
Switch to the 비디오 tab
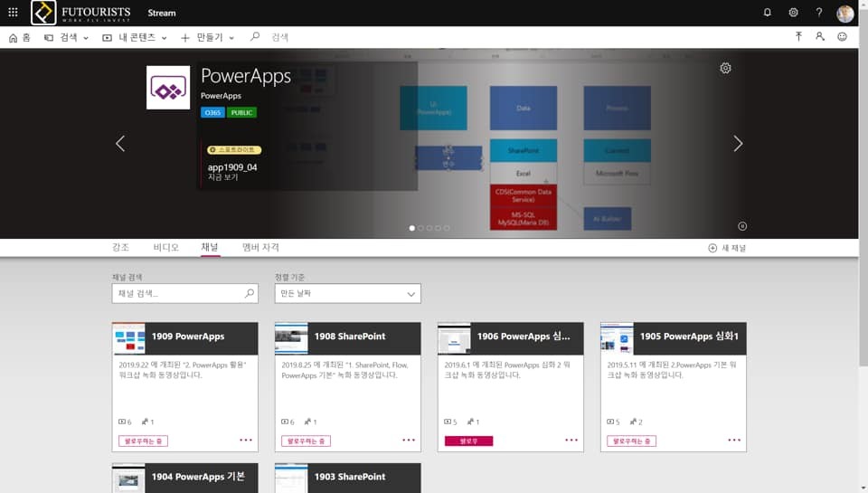[166, 247]
